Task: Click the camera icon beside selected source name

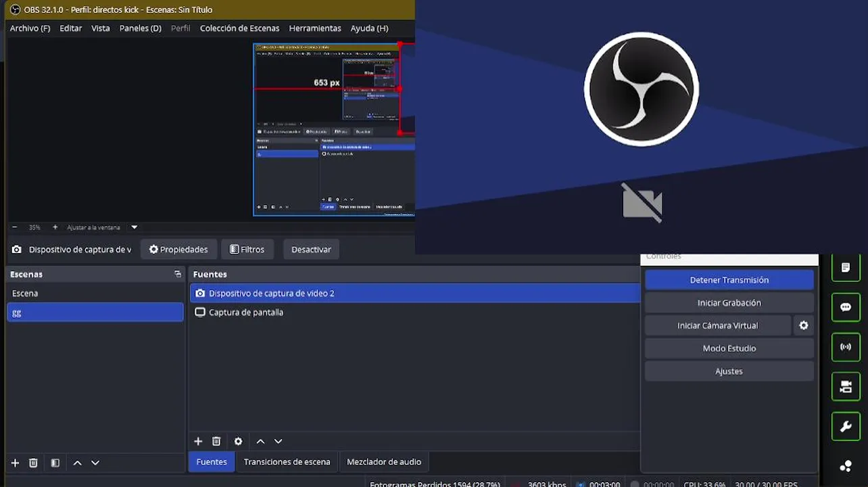Action: coord(17,250)
